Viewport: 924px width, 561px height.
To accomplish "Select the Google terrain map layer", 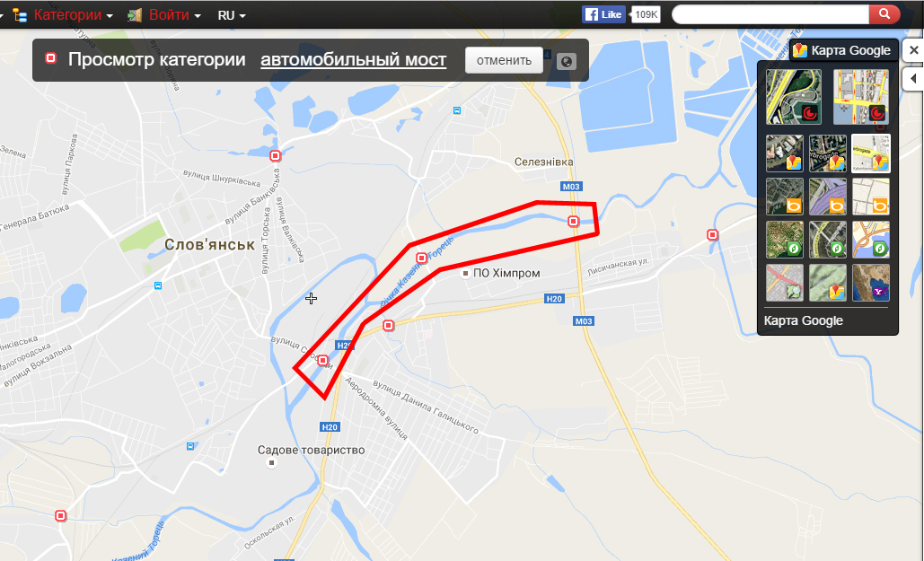I will pos(827,282).
